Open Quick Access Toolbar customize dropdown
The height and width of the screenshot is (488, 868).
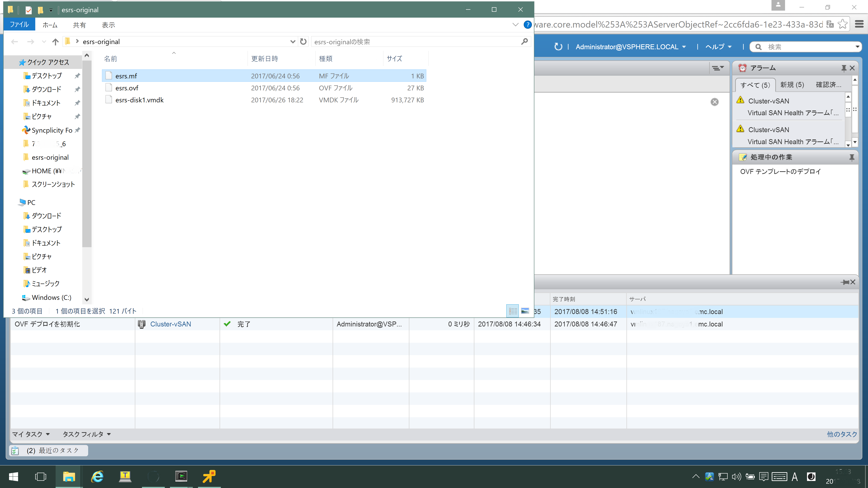51,10
